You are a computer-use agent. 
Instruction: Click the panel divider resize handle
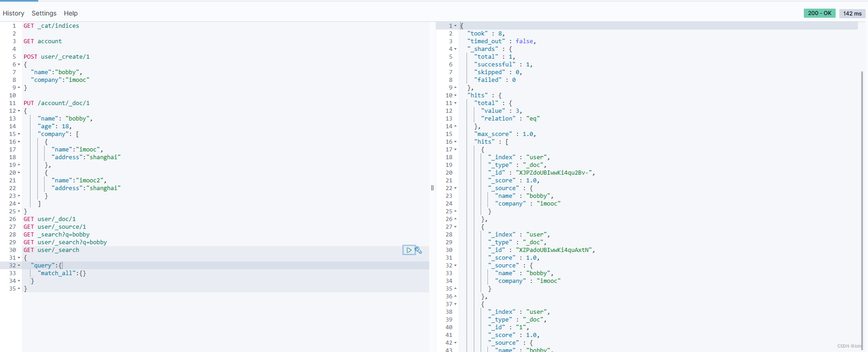tap(432, 188)
